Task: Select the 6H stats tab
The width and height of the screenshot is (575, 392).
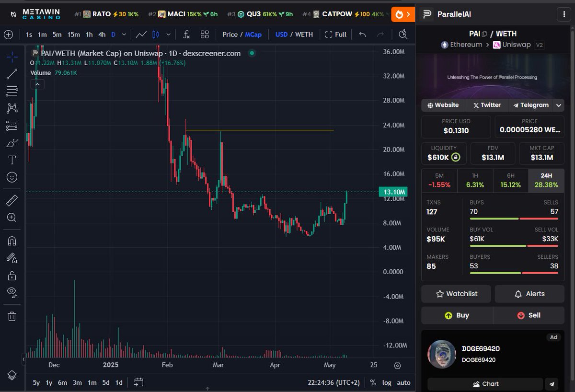Action: (510, 181)
